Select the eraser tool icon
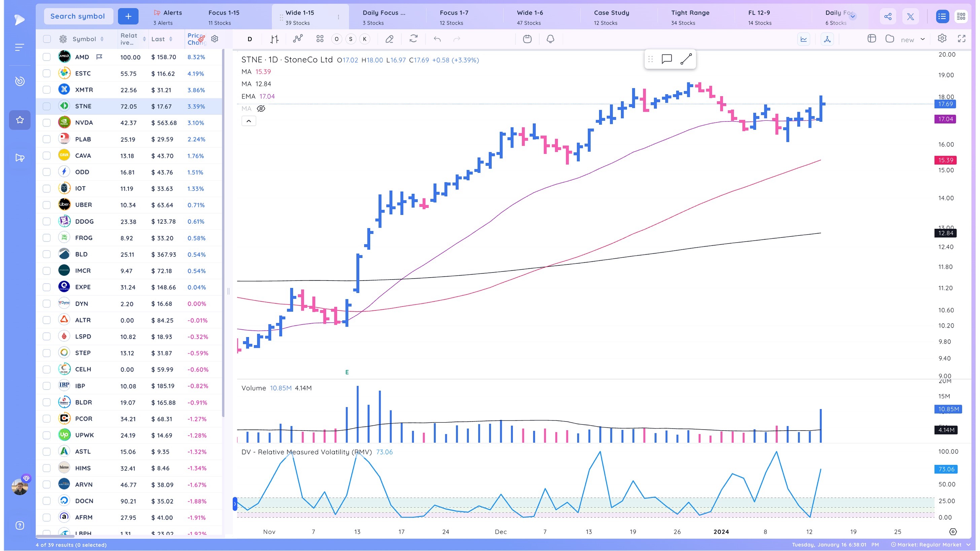This screenshot has height=551, width=980. coord(389,39)
